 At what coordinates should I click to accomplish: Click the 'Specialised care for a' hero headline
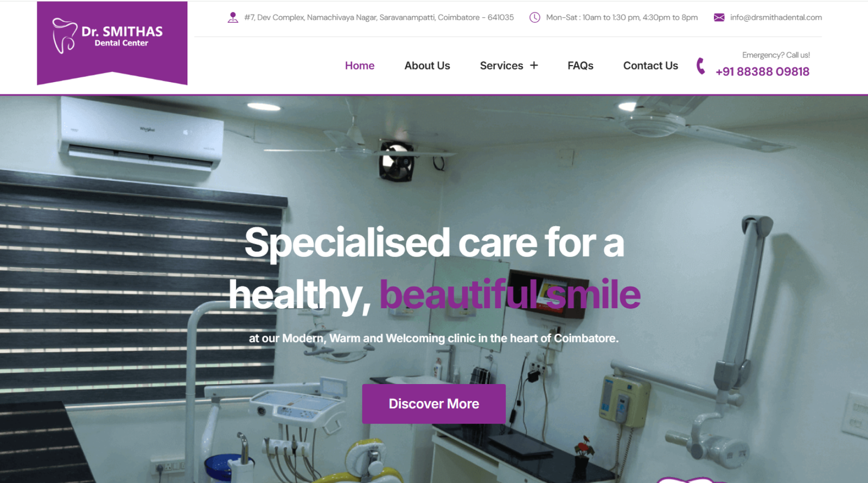click(434, 243)
